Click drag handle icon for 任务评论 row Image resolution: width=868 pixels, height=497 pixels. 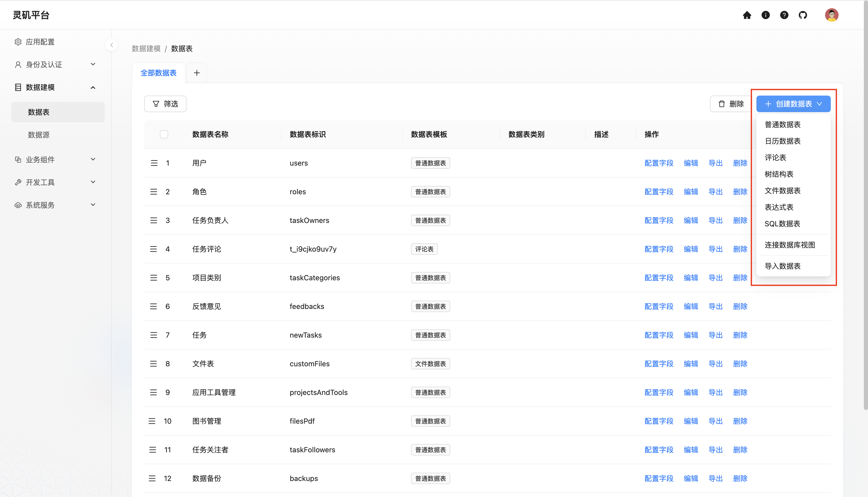[x=154, y=249]
